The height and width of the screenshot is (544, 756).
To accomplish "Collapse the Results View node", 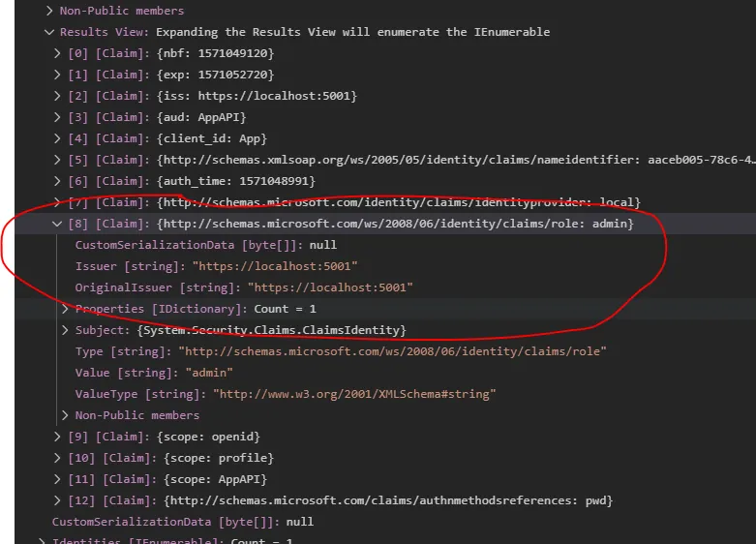I will 49,32.
